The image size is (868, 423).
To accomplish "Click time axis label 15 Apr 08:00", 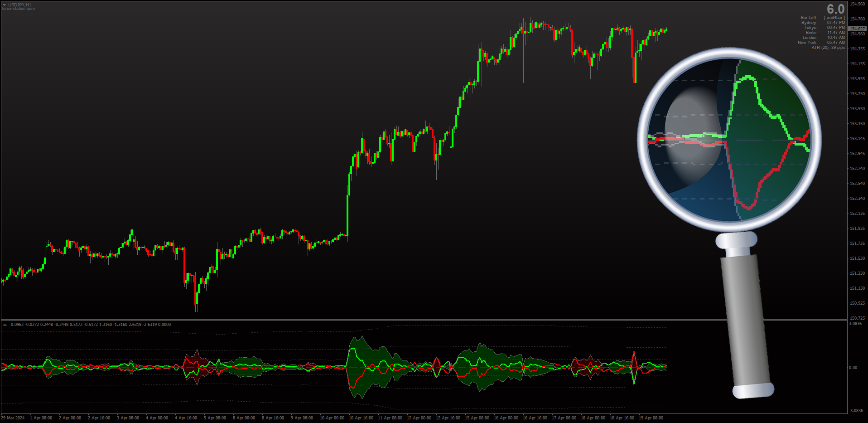I will click(477, 418).
